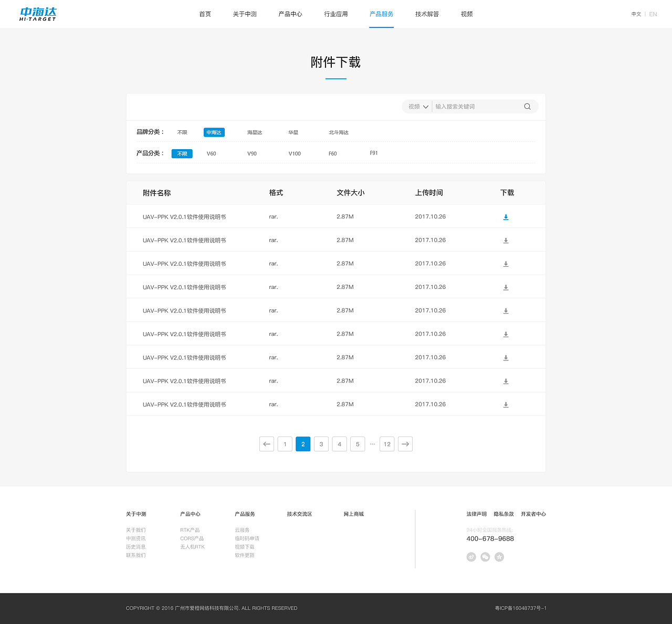Click the download icon in the second row
The height and width of the screenshot is (624, 672).
click(506, 240)
